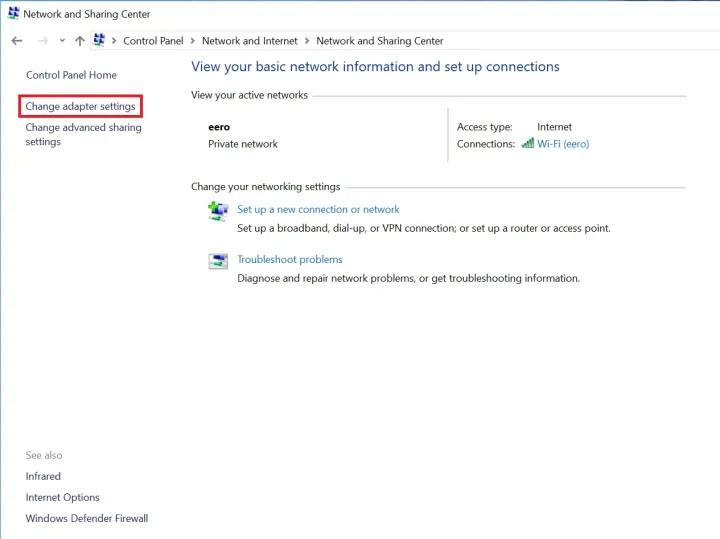The width and height of the screenshot is (720, 539).
Task: Click the eero network name
Action: tap(219, 127)
